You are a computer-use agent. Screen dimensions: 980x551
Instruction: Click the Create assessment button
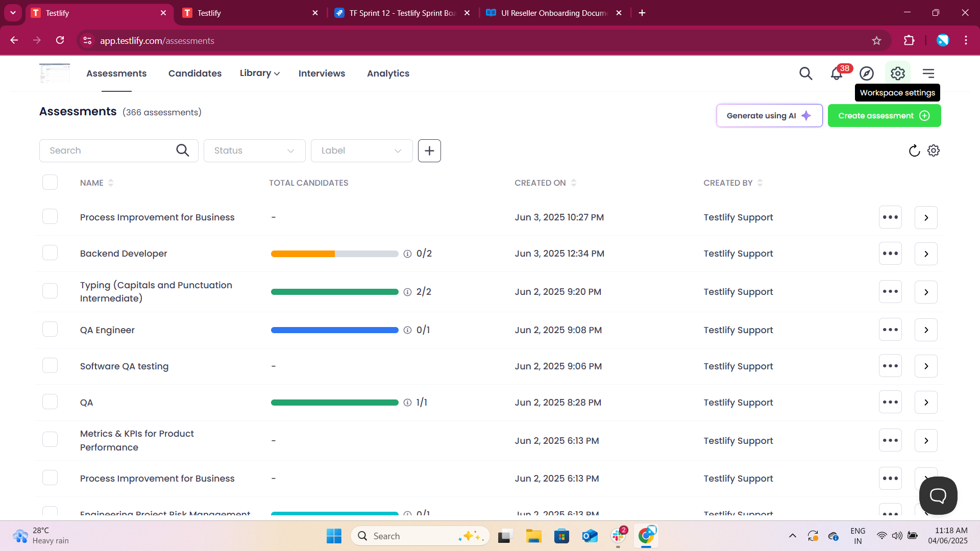pyautogui.click(x=884, y=116)
